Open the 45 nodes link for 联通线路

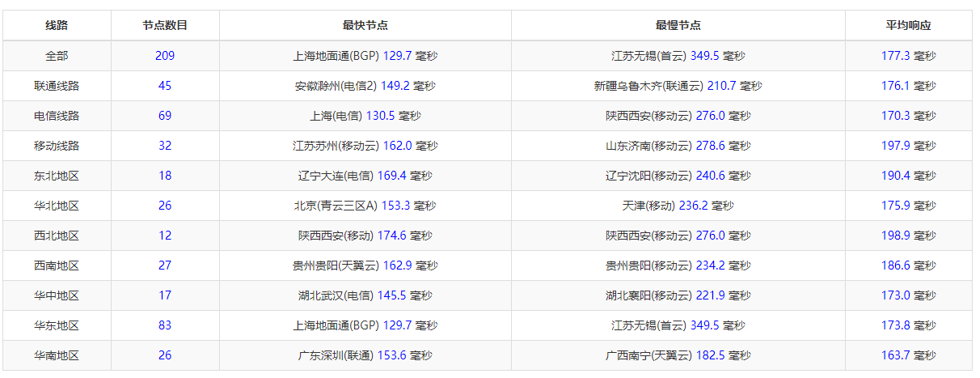(x=165, y=86)
